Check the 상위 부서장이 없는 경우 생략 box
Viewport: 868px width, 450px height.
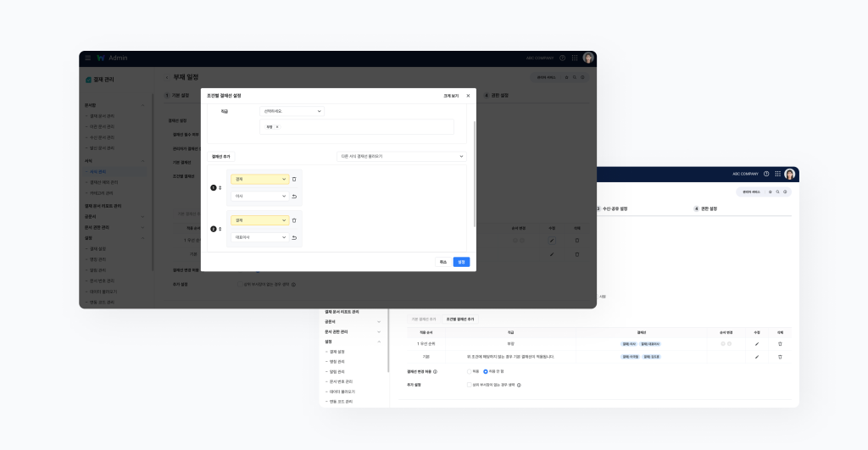click(468, 385)
